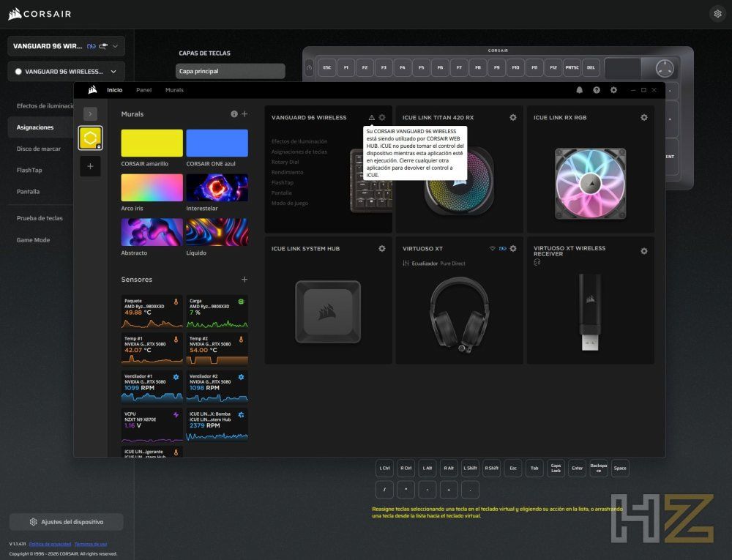Open Temp #1 NVIDIA RTX 5080 sensor
This screenshot has height=560, width=732.
[x=152, y=349]
